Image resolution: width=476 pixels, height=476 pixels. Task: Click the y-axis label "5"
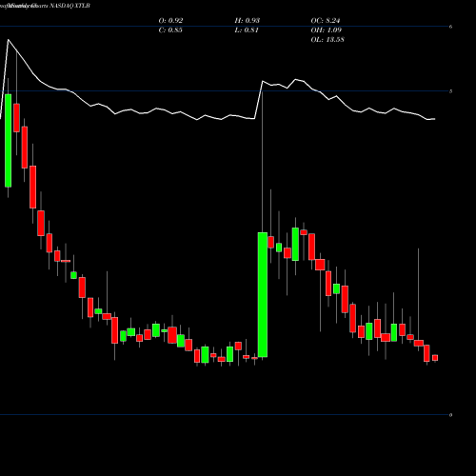tap(450, 91)
